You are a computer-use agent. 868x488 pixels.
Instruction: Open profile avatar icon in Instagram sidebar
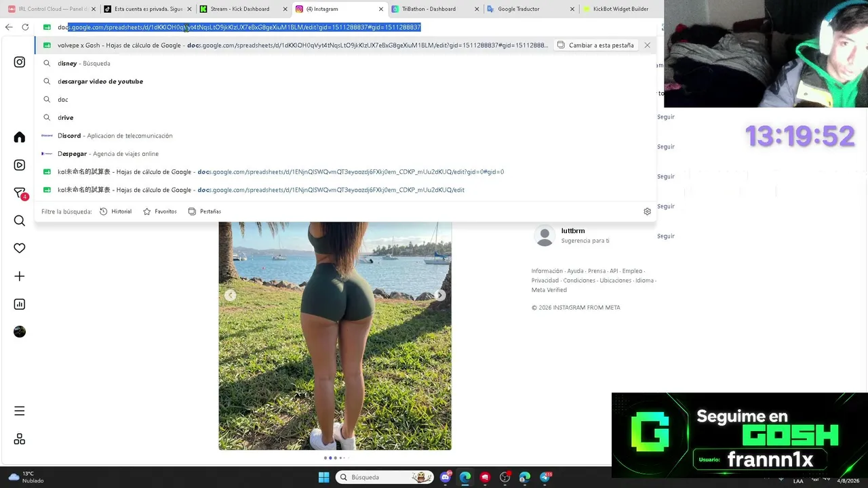pos(20,331)
